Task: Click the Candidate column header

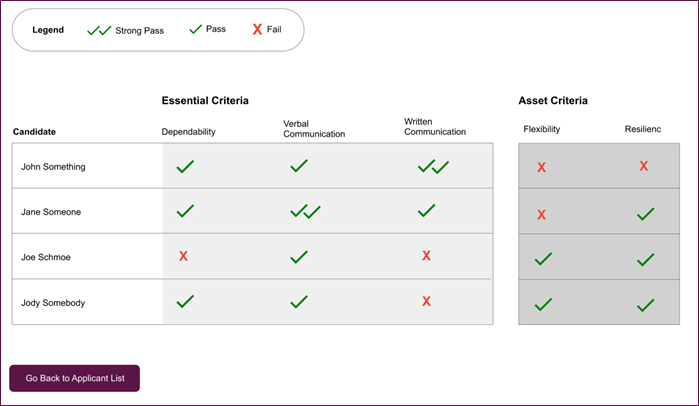Action: tap(34, 132)
